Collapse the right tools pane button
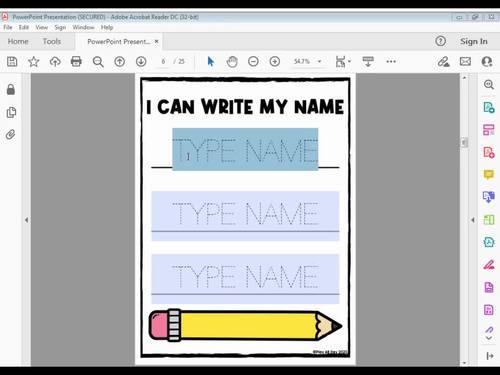Screen dimensions: 500x375 490,356
